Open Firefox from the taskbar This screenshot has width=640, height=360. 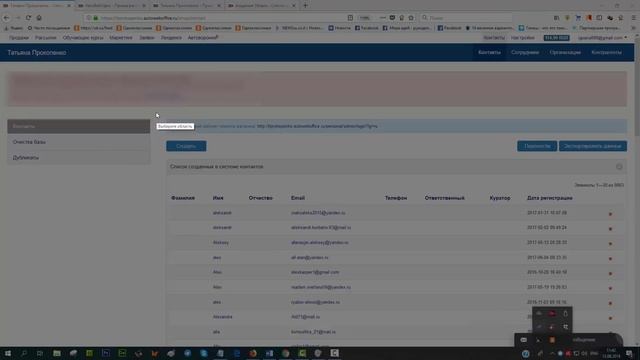tap(253, 353)
